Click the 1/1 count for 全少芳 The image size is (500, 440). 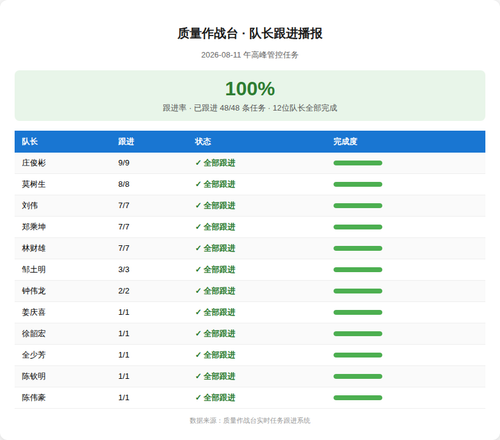[x=124, y=355]
